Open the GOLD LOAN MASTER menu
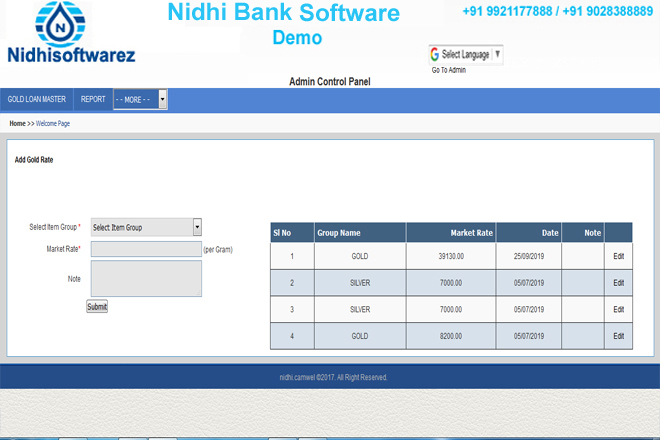This screenshot has width=660, height=440. tap(37, 99)
